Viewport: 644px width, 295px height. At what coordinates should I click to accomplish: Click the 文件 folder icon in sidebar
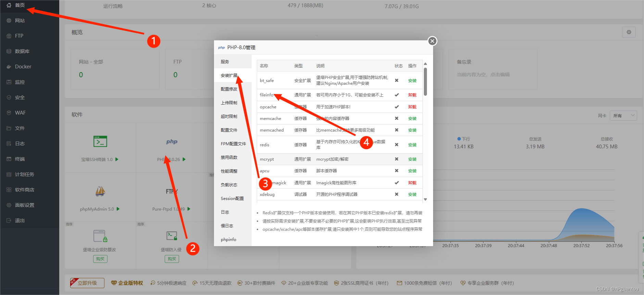click(x=9, y=128)
